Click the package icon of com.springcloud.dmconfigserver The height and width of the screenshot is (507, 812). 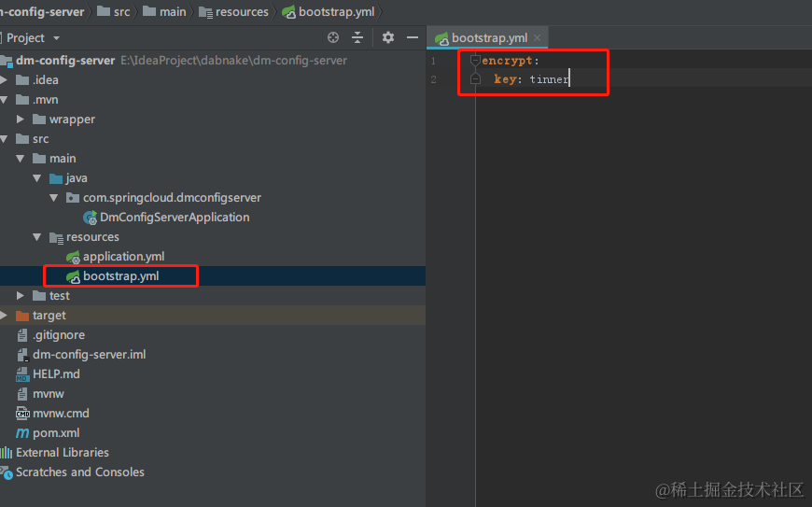pos(73,198)
